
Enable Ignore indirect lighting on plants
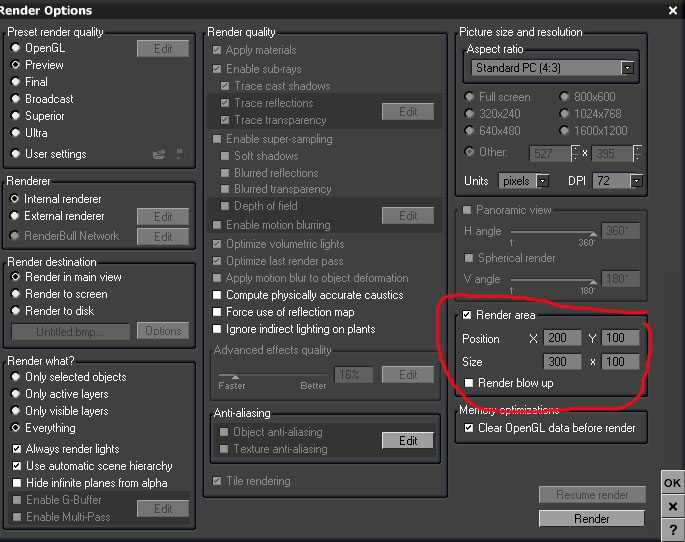(x=217, y=329)
